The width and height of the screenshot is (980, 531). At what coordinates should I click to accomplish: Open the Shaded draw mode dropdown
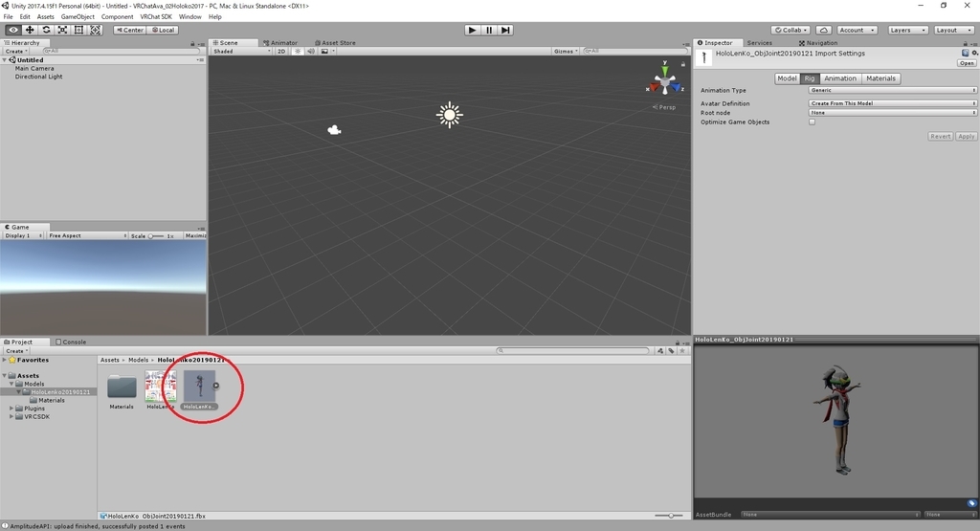click(x=241, y=52)
